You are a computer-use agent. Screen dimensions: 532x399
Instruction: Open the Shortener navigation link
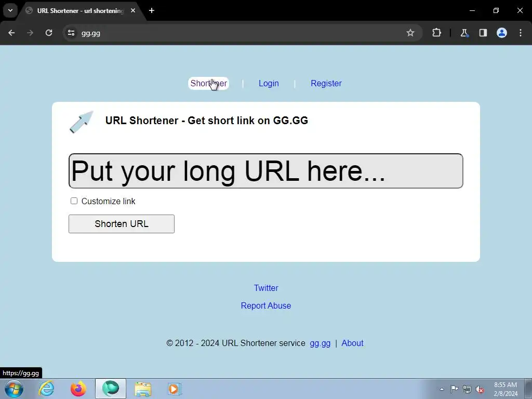[209, 84]
